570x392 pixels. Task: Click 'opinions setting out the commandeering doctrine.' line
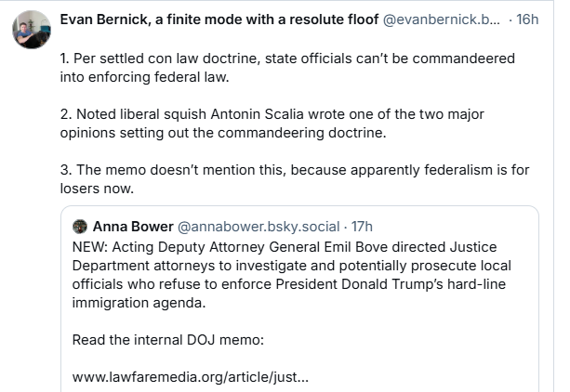[223, 133]
